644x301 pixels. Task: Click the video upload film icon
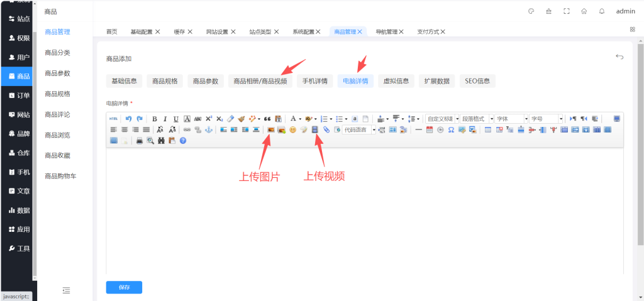click(315, 129)
